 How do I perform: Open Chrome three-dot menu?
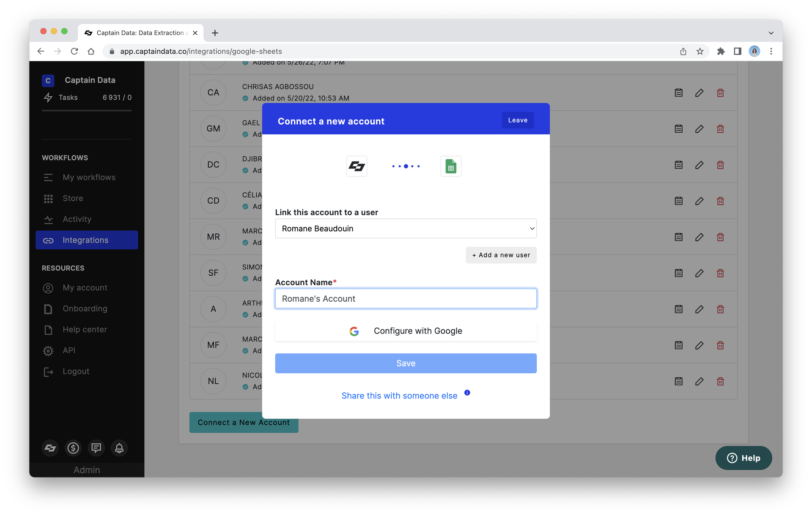(x=771, y=51)
